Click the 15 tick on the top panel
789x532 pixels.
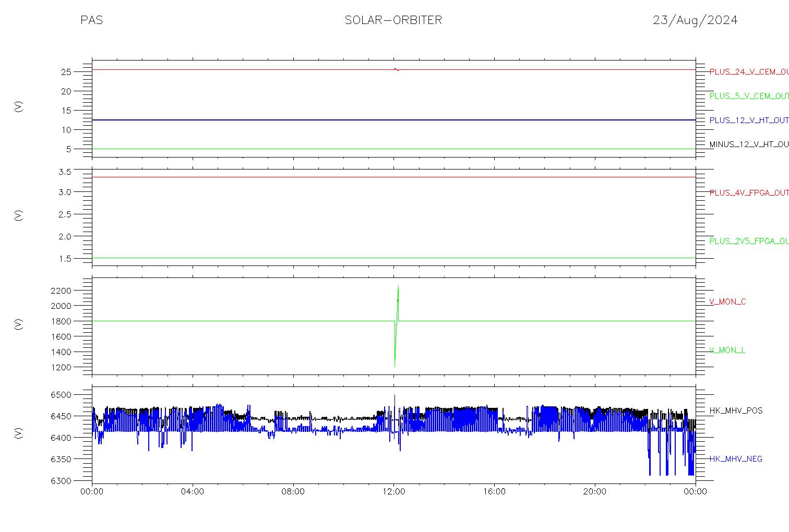pyautogui.click(x=66, y=111)
